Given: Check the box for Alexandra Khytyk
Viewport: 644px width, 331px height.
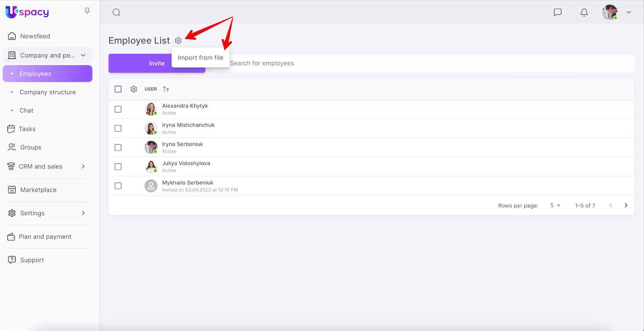Looking at the screenshot, I should tap(118, 109).
